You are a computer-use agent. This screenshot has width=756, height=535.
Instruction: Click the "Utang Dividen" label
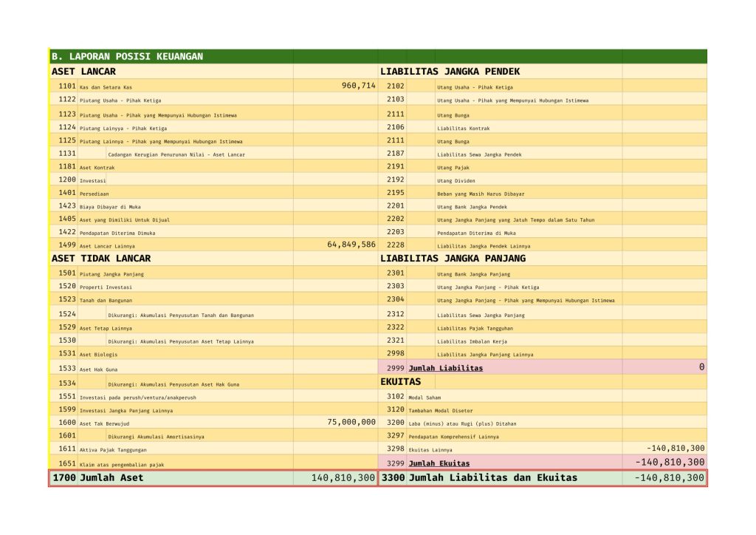pos(456,180)
